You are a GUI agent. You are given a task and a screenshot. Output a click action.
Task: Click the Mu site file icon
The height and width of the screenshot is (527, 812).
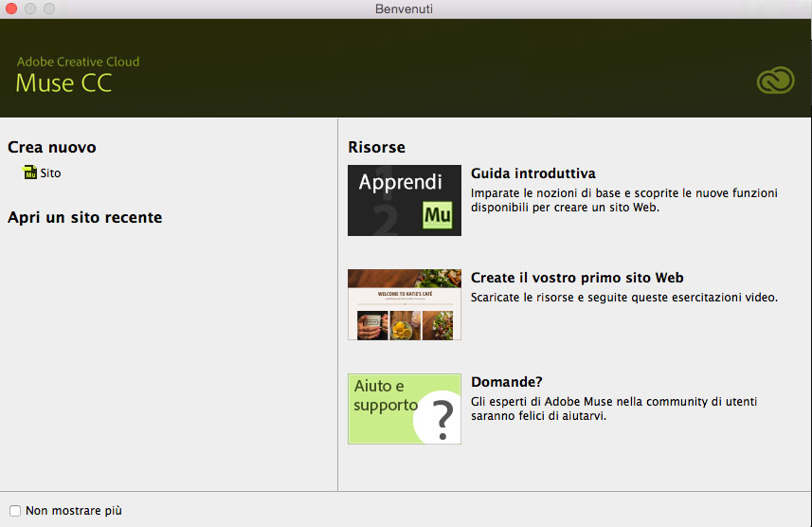[29, 173]
